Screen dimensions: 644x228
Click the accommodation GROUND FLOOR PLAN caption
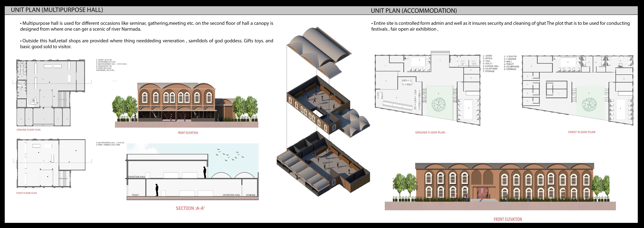tap(430, 132)
